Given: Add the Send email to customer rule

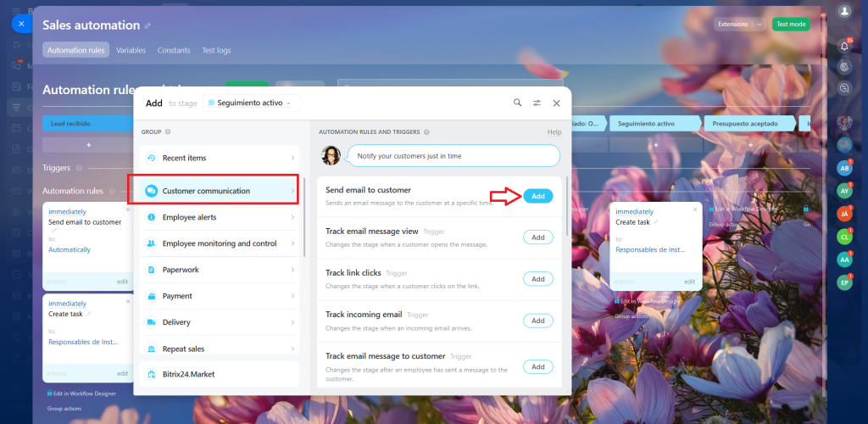Looking at the screenshot, I should pos(537,196).
